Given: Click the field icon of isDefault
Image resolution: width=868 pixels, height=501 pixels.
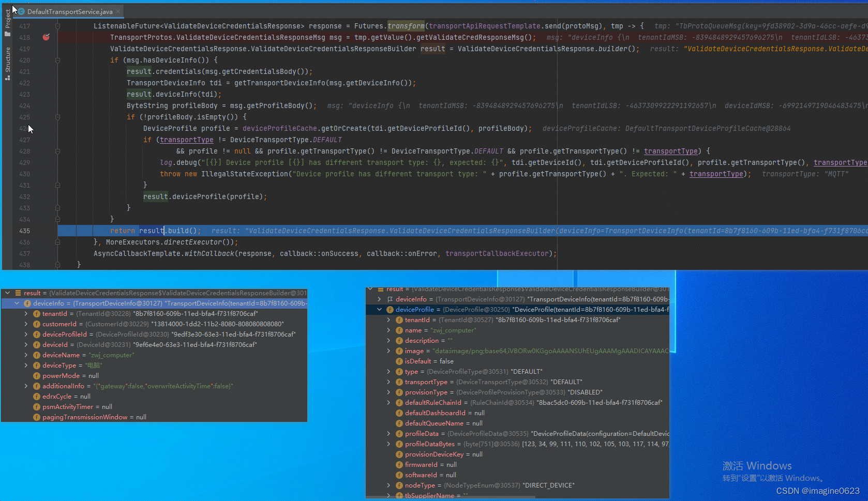Looking at the screenshot, I should tap(399, 361).
